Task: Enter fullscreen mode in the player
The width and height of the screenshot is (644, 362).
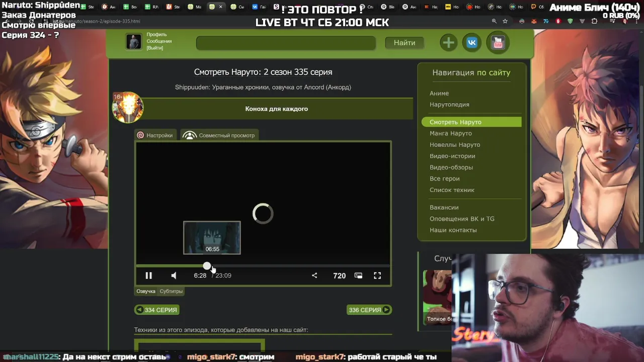Action: pyautogui.click(x=377, y=276)
